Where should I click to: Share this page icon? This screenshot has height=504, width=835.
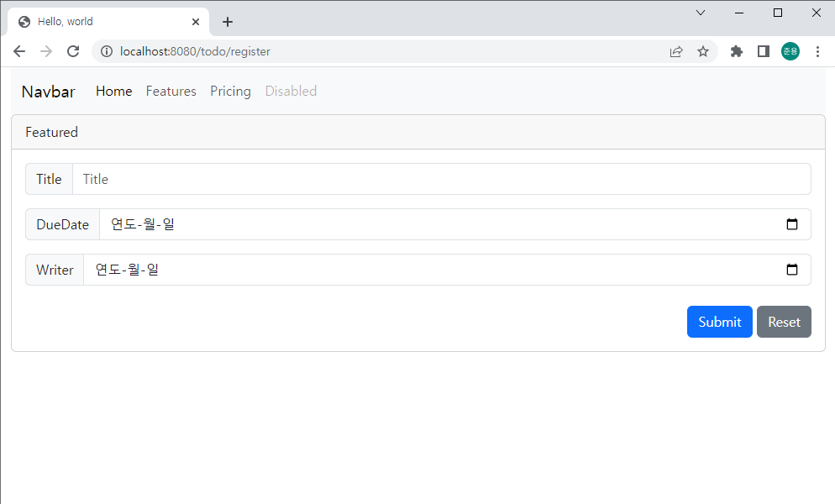676,51
